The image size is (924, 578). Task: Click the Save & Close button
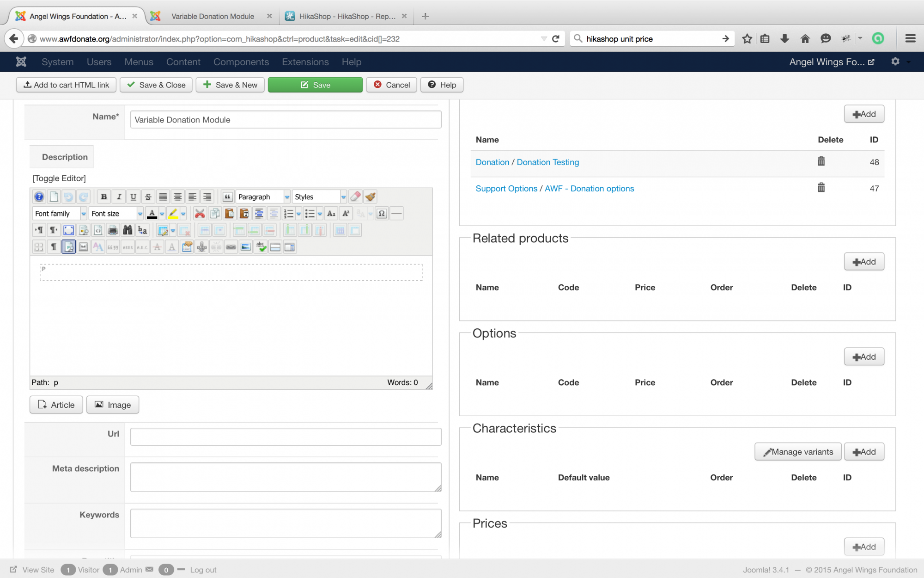pos(156,85)
